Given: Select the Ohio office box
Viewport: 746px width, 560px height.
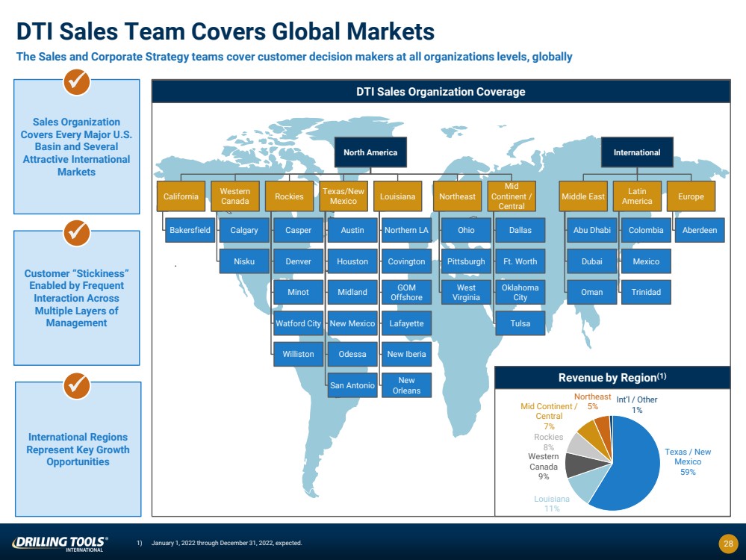Looking at the screenshot, I should (x=466, y=230).
